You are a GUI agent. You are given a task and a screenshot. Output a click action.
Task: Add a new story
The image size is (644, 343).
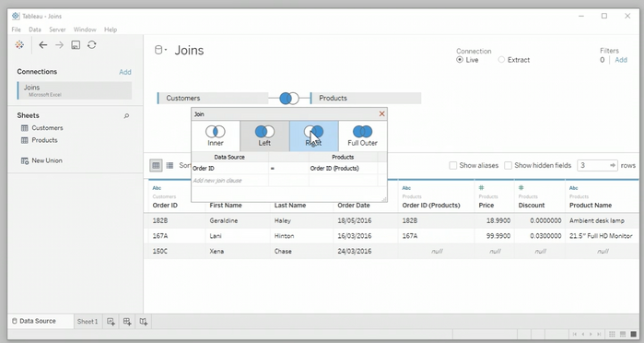tap(143, 322)
